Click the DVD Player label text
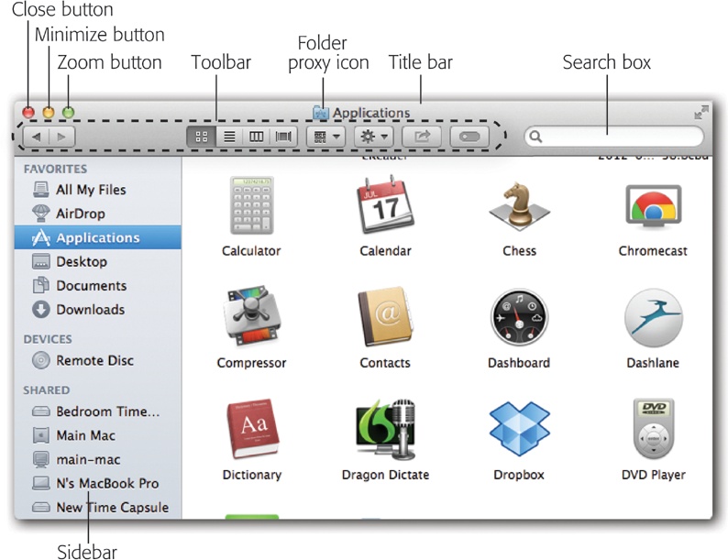Screen dimensions: 728x560 click(x=653, y=475)
